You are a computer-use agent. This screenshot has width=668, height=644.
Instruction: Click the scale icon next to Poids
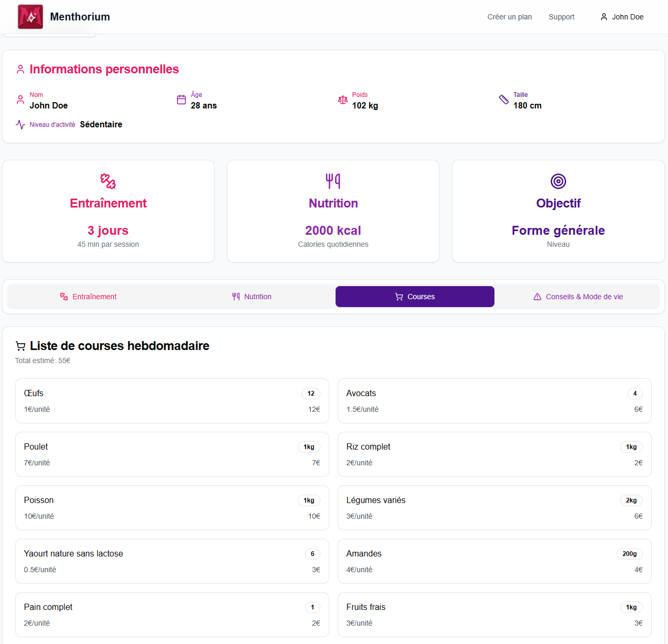coord(343,100)
